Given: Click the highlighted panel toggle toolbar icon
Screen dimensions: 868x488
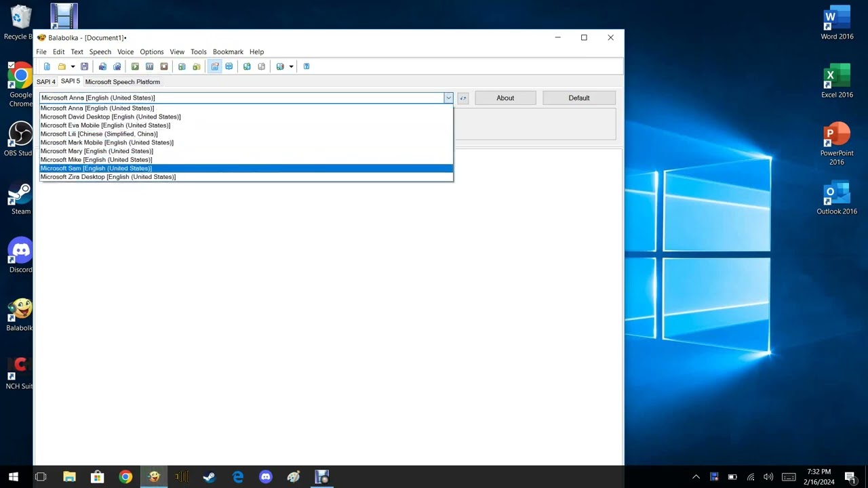Looking at the screenshot, I should (214, 66).
